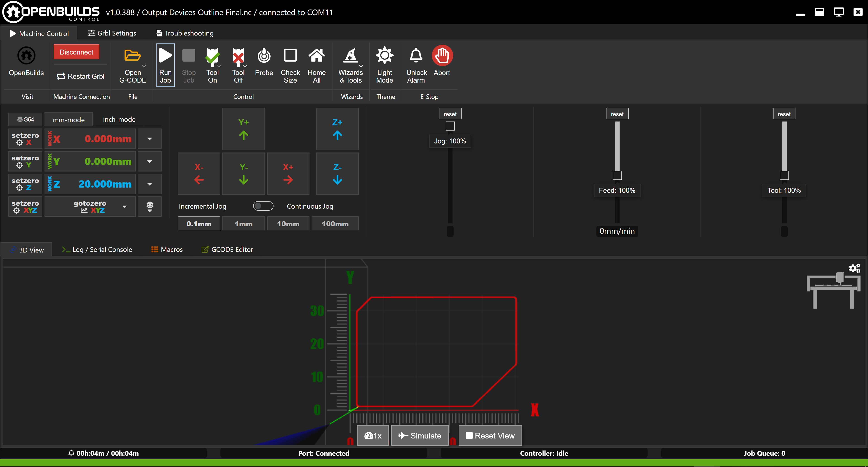
Task: Click setzero Z button
Action: tap(25, 184)
